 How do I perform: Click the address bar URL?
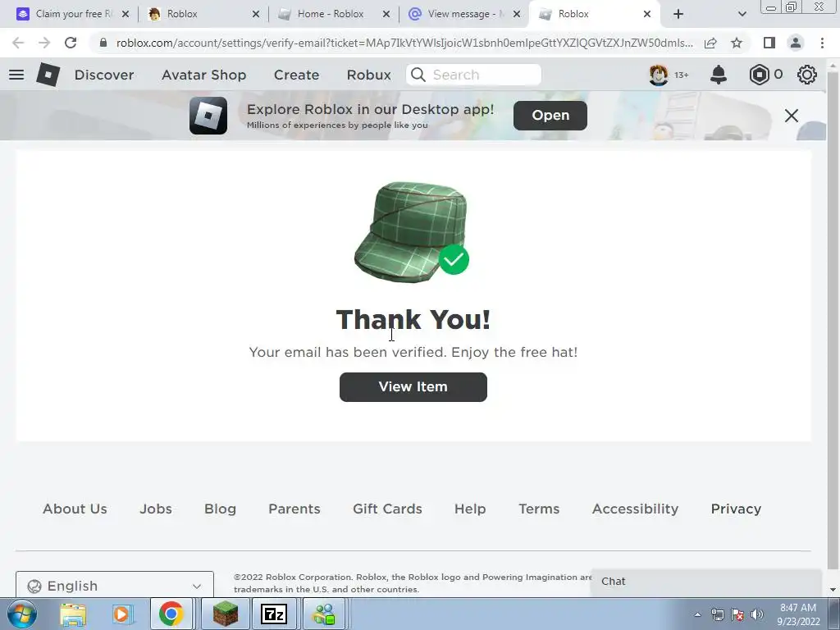(x=404, y=43)
